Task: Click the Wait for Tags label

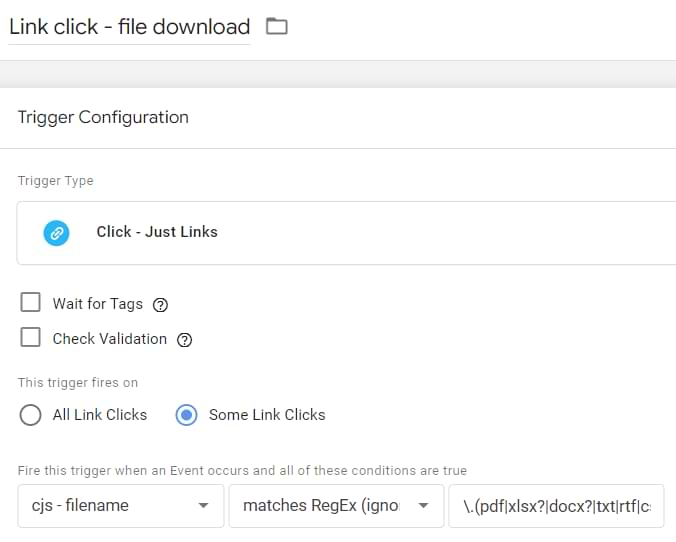Action: pos(98,304)
